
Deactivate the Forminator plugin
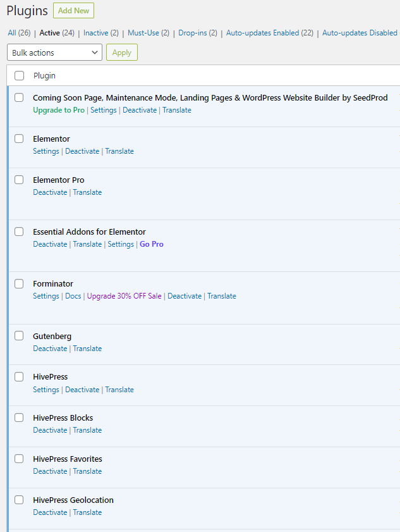pyautogui.click(x=185, y=296)
